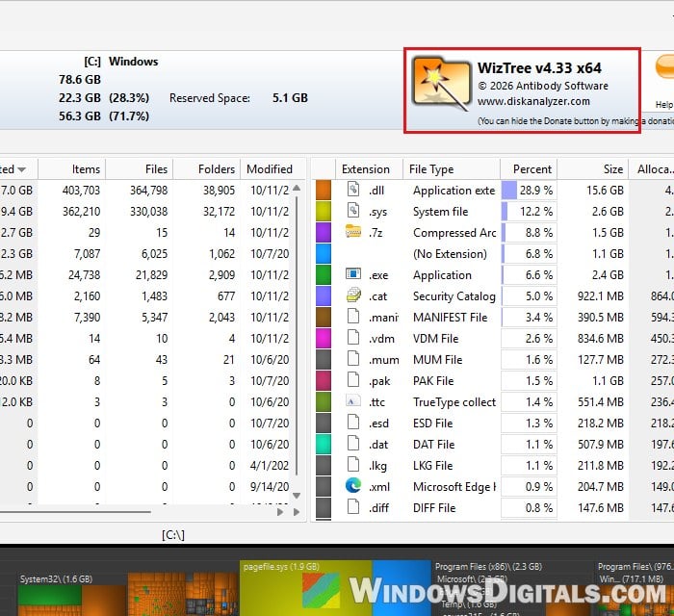The width and height of the screenshot is (674, 616).
Task: Click the blue No Extension color swatch
Action: [x=324, y=253]
